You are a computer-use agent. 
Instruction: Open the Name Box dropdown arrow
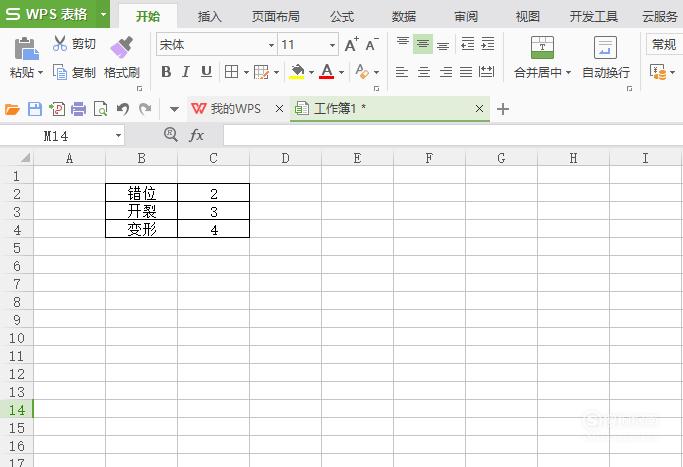pos(118,135)
